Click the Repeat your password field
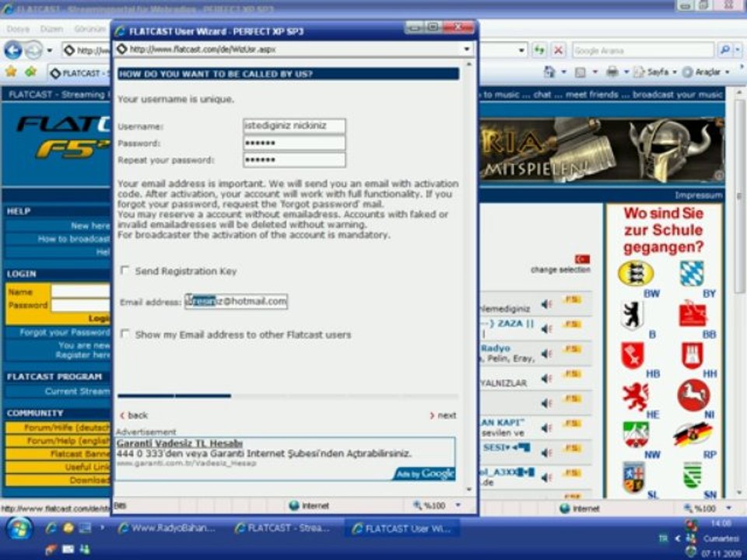Image resolution: width=747 pixels, height=560 pixels. click(294, 159)
